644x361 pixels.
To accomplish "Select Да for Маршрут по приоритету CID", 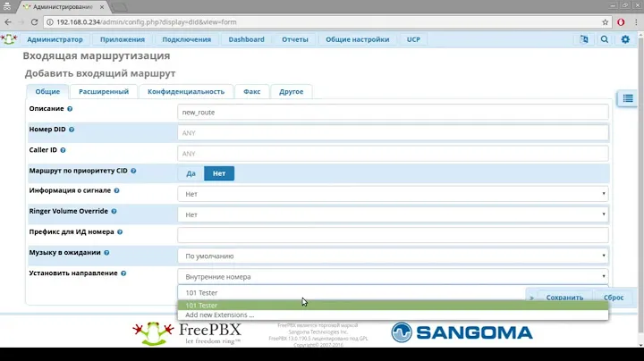I will coord(191,173).
